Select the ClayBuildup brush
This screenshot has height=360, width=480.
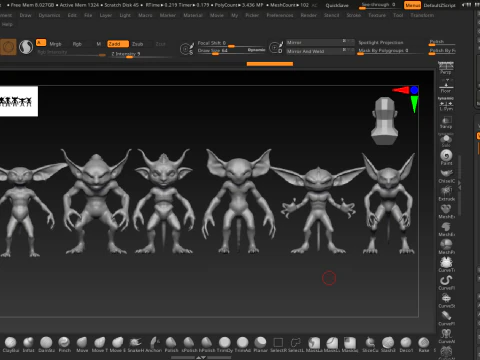[11, 345]
